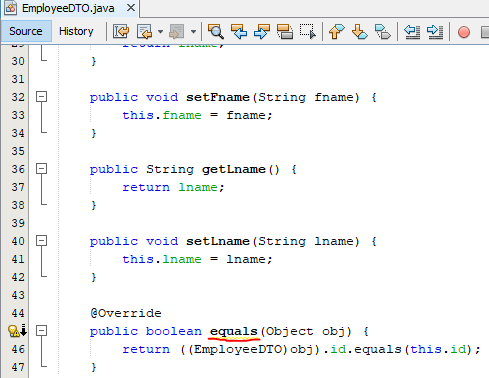Open Forward navigation dropdown arrow
The image size is (489, 378).
point(193,32)
